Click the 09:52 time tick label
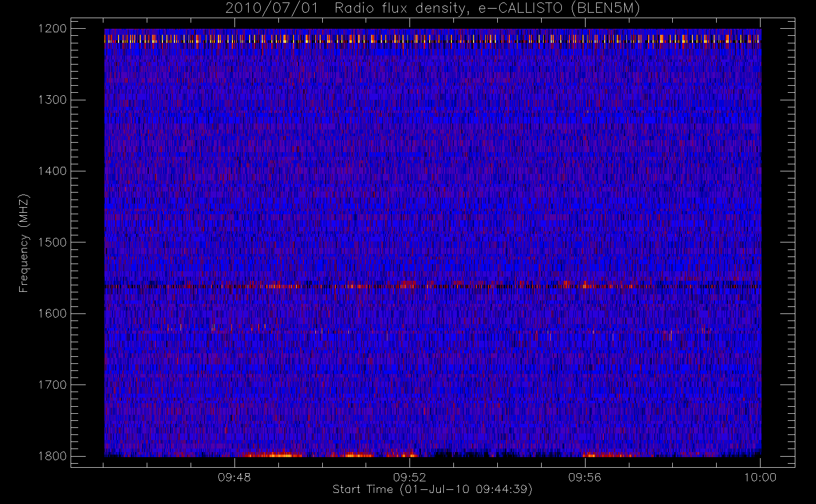The width and height of the screenshot is (816, 504). tap(410, 477)
